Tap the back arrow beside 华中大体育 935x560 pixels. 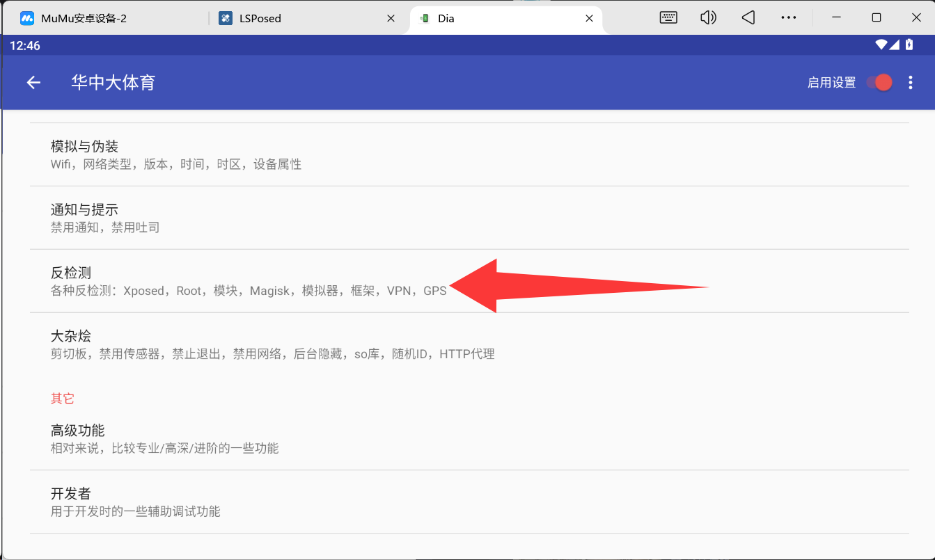(x=33, y=83)
